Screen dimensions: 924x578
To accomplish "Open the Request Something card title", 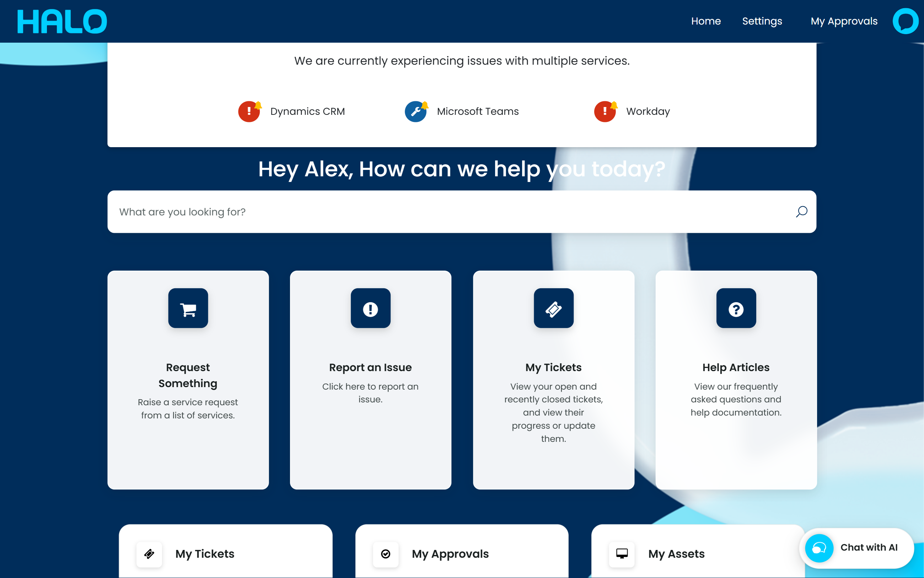I will tap(188, 375).
